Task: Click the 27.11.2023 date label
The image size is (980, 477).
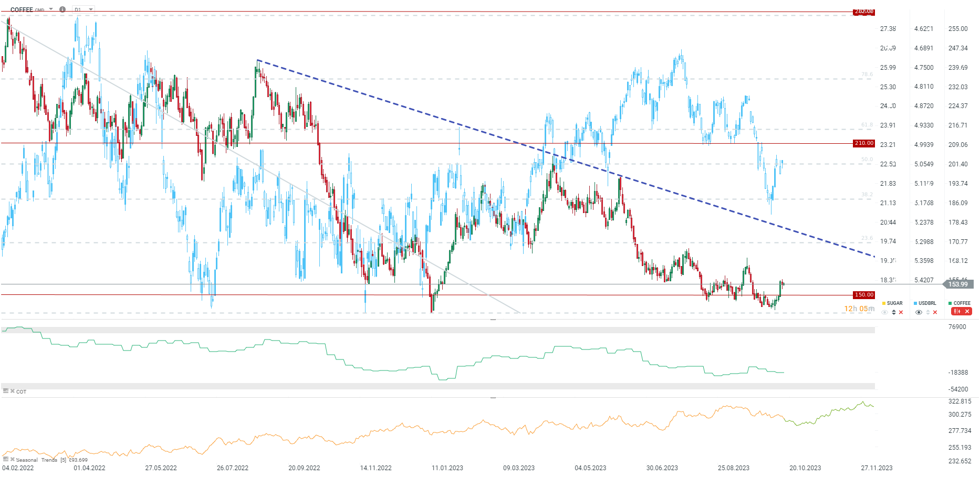Action: click(877, 468)
